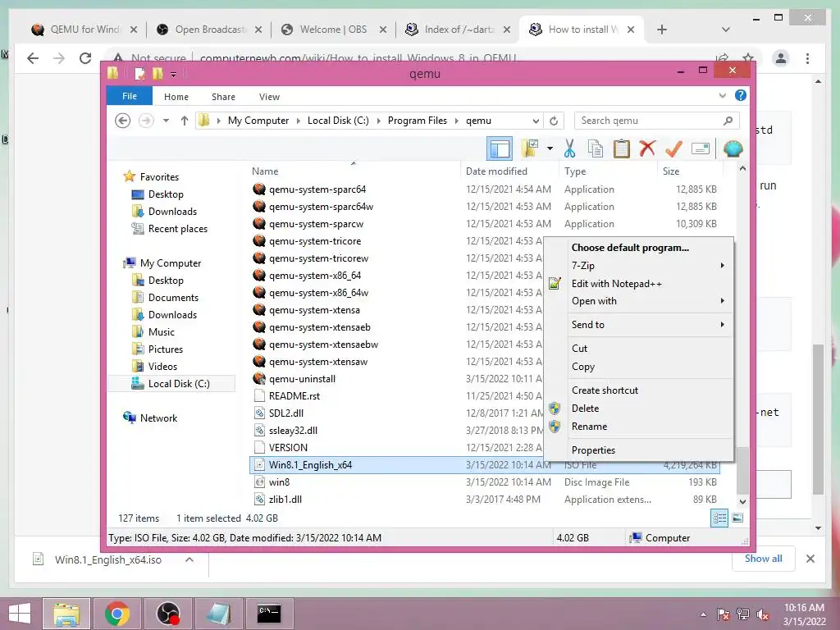Open download item options chevron for Win8.1 iso
The height and width of the screenshot is (630, 840).
(x=189, y=559)
